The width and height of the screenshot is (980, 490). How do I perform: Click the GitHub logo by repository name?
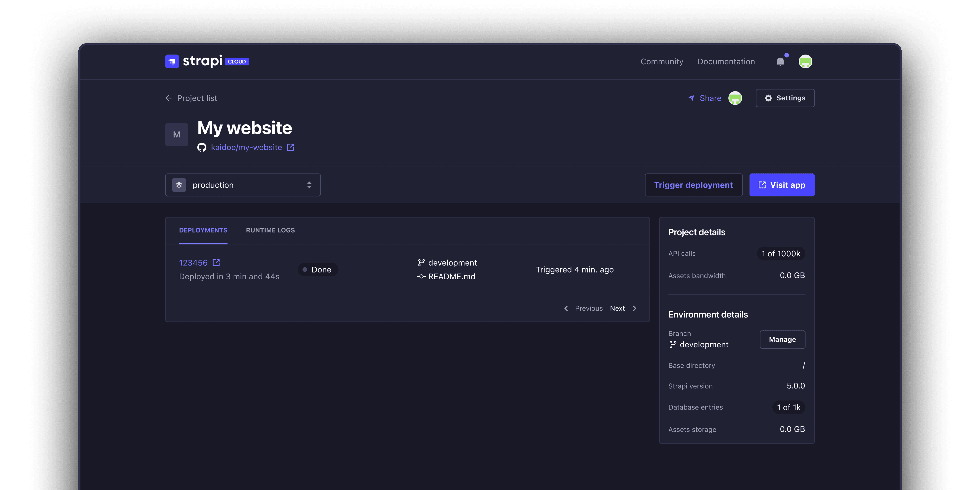(x=202, y=147)
